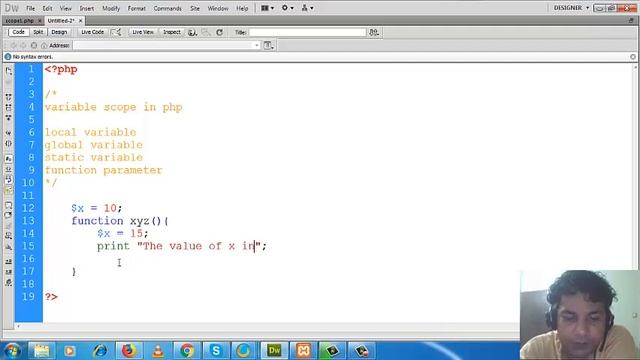640x360 pixels.
Task: Click the 'variable scope in php' comment line
Action: [113, 107]
